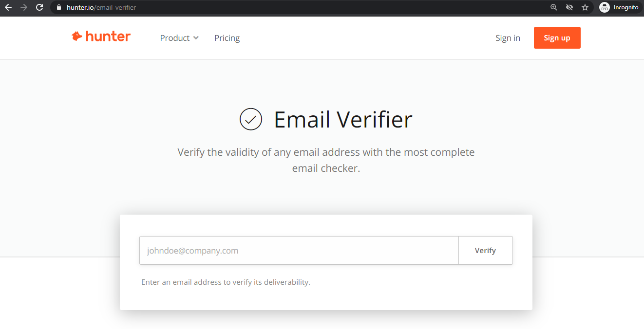View site info via the padlock icon
644x329 pixels.
point(59,7)
